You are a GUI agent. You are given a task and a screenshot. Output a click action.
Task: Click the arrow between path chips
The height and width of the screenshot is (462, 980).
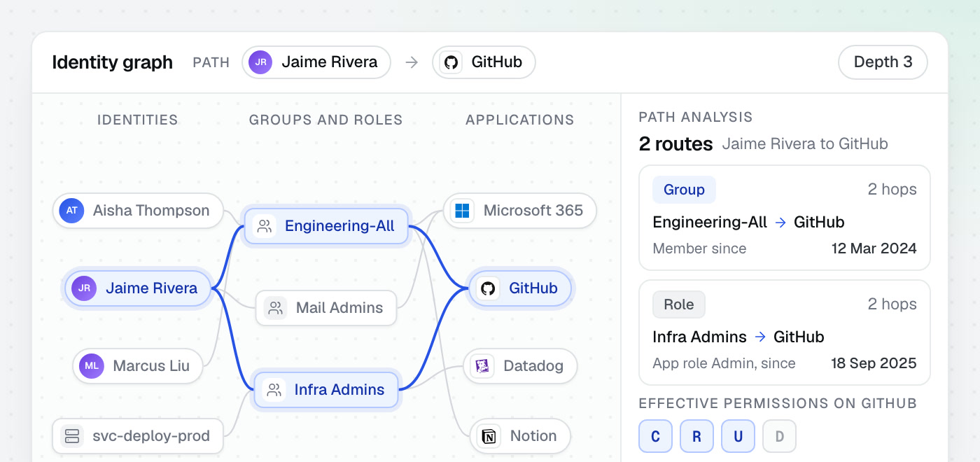[412, 62]
